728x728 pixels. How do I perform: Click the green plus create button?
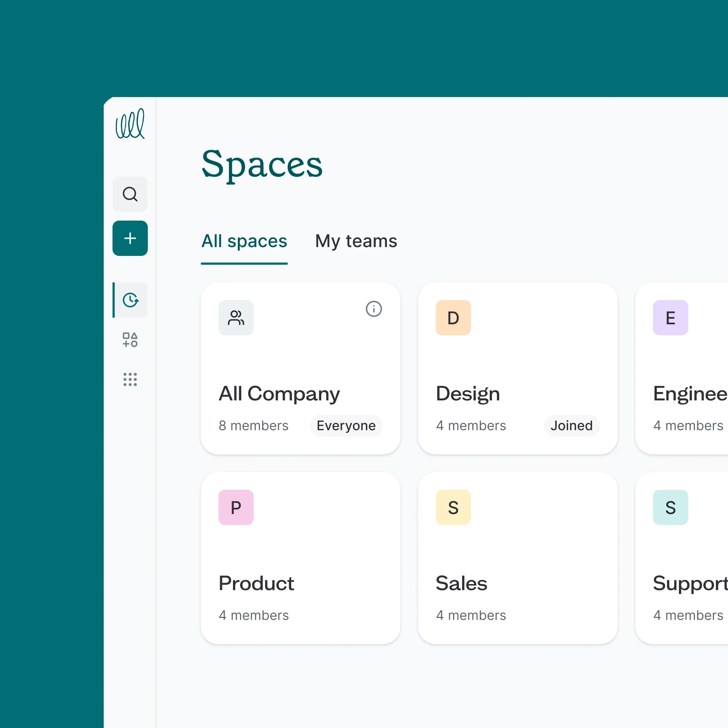(x=130, y=238)
